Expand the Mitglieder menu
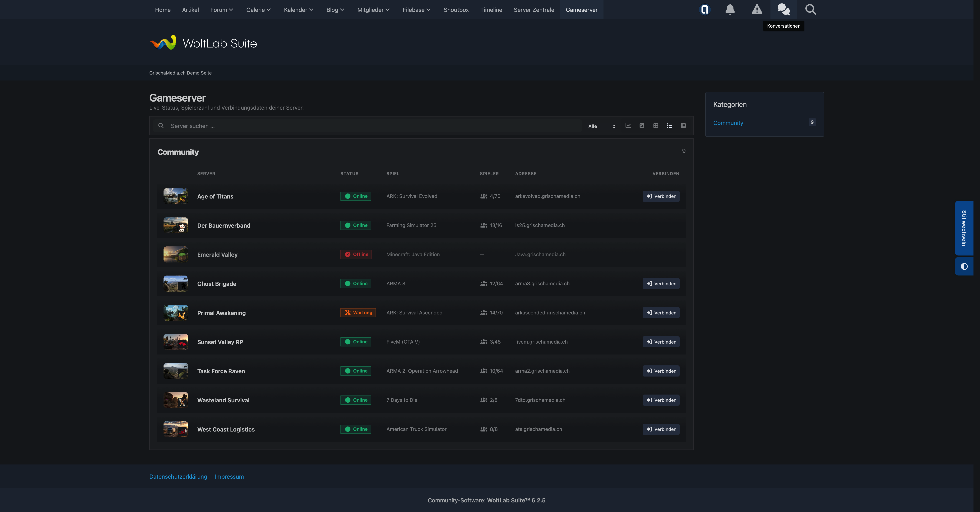 (x=373, y=10)
